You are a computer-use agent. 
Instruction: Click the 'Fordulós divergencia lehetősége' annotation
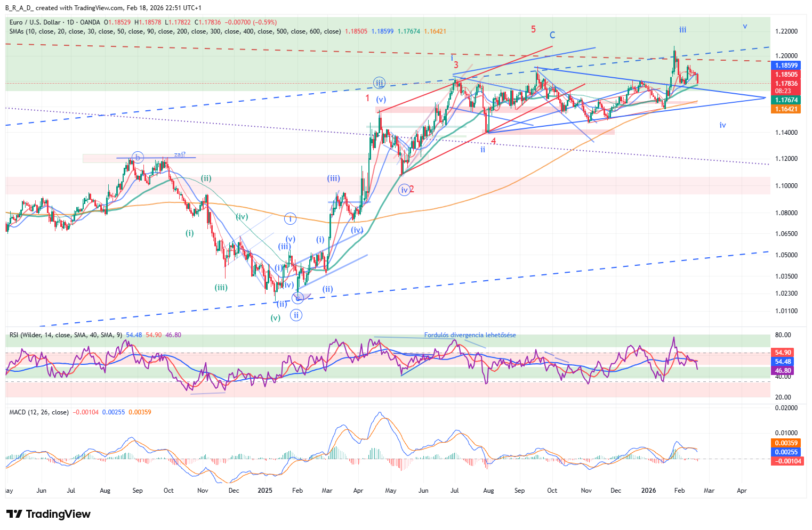tap(470, 335)
